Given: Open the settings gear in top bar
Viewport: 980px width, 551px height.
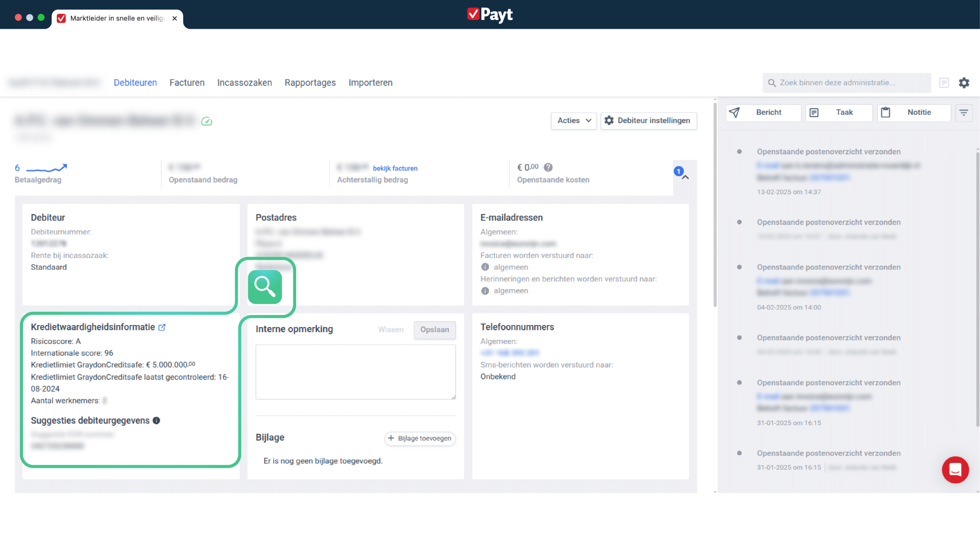Looking at the screenshot, I should click(x=964, y=83).
